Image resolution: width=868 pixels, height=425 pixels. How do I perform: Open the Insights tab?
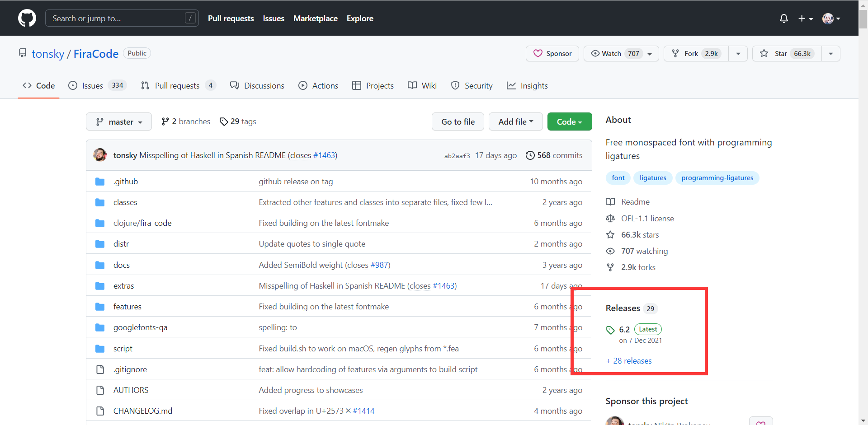click(x=527, y=86)
